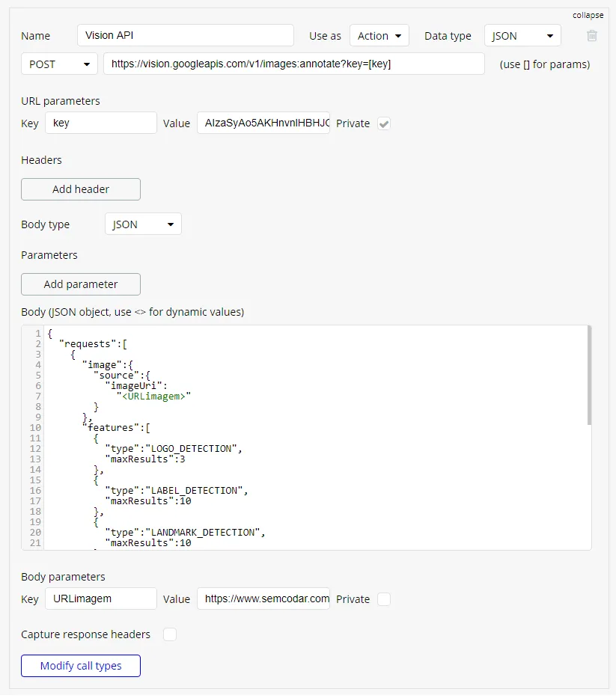Click the Add parameter button
The height and width of the screenshot is (698, 616).
[x=81, y=284]
